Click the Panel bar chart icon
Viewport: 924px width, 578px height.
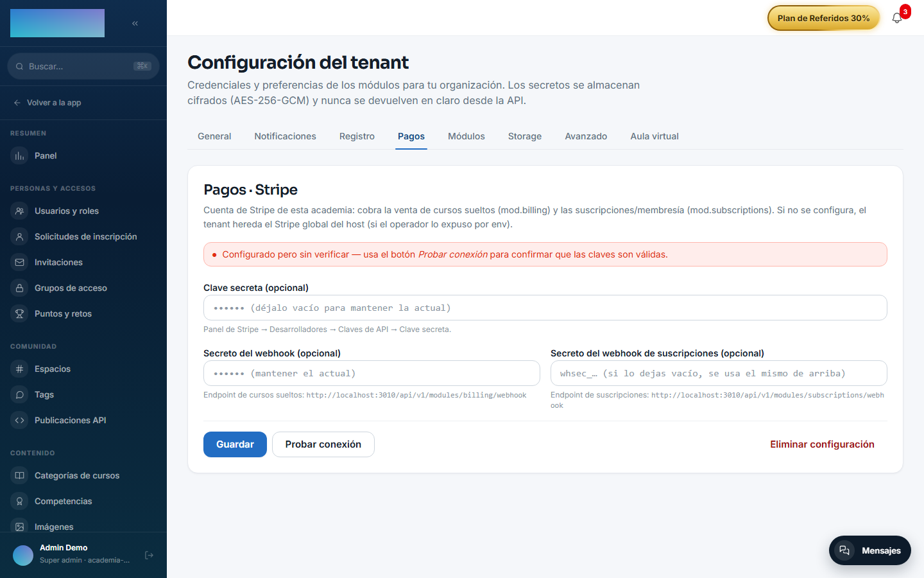point(20,156)
